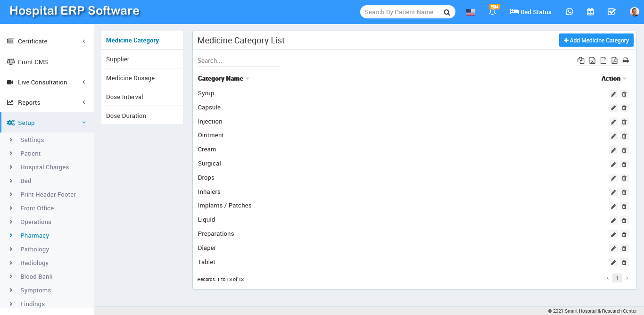The width and height of the screenshot is (644, 315).
Task: Open Print Header Footer setup
Action: pyautogui.click(x=48, y=194)
